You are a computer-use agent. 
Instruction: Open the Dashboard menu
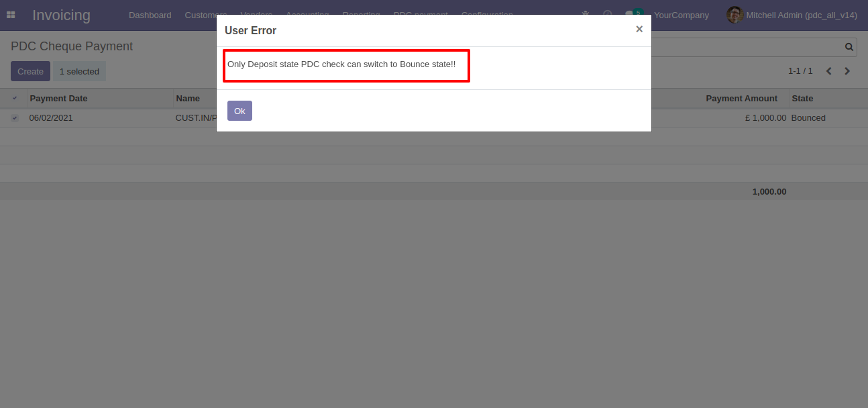click(150, 15)
